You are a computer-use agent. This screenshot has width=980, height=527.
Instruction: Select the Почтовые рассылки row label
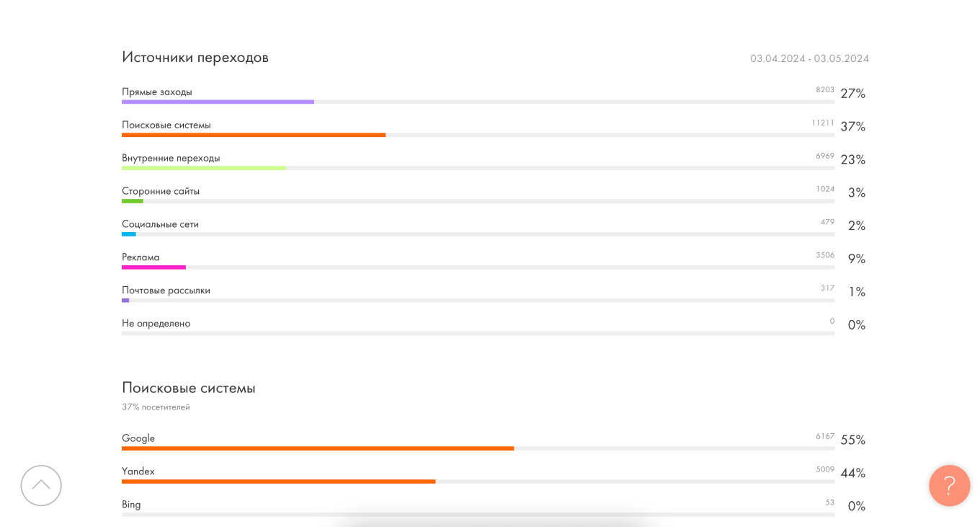click(x=166, y=291)
